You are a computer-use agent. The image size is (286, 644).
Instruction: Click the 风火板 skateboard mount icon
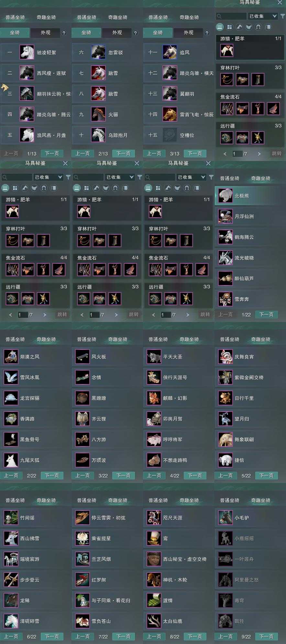(x=82, y=357)
